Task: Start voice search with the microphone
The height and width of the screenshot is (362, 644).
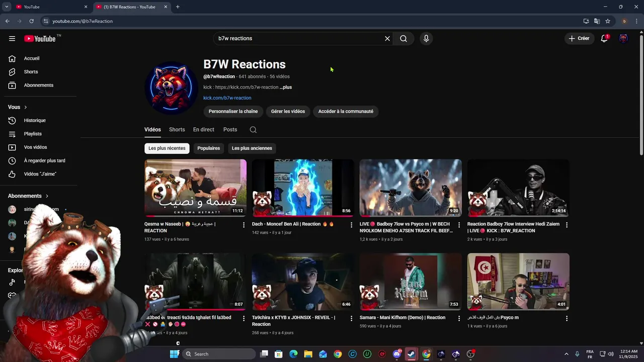Action: tap(426, 38)
